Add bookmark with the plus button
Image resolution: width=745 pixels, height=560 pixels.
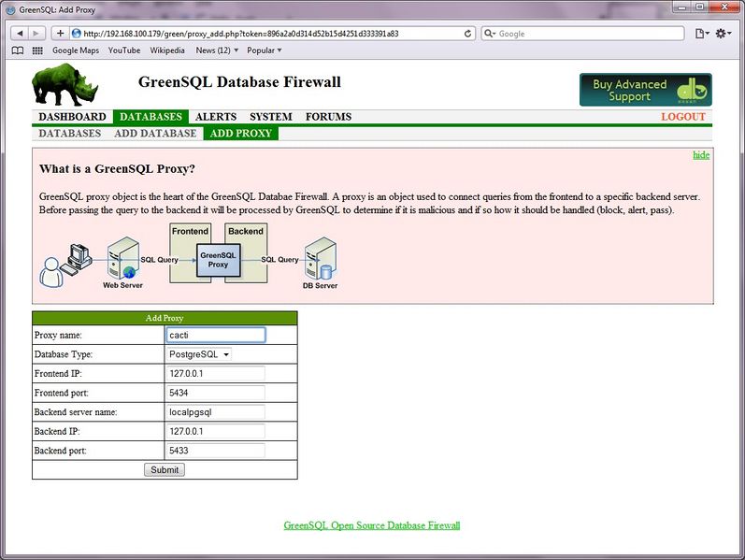pos(61,34)
